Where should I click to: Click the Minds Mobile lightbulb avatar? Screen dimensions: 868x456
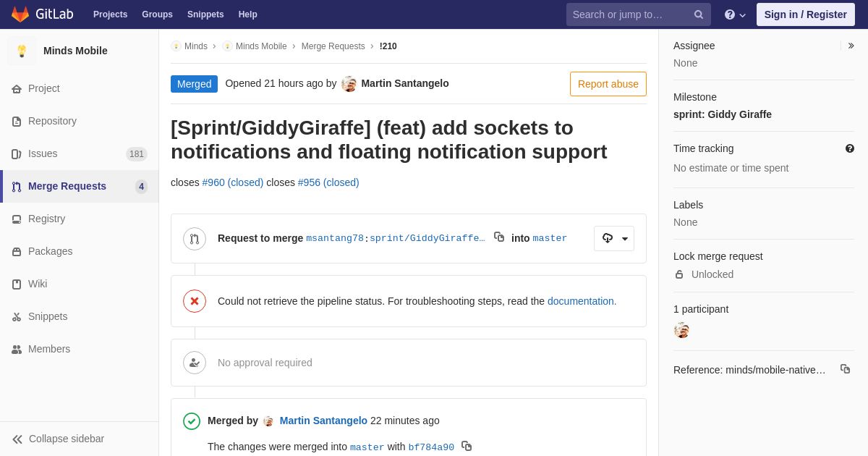pos(22,51)
